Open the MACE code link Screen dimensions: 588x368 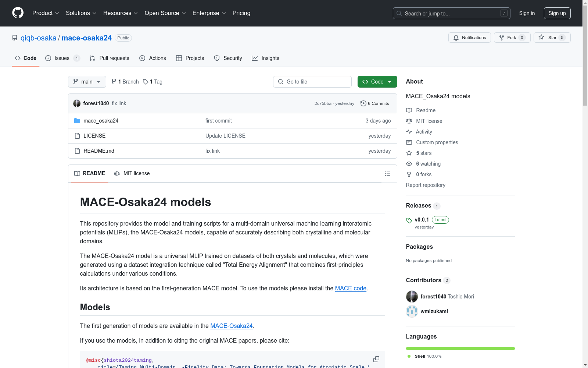[x=351, y=288]
